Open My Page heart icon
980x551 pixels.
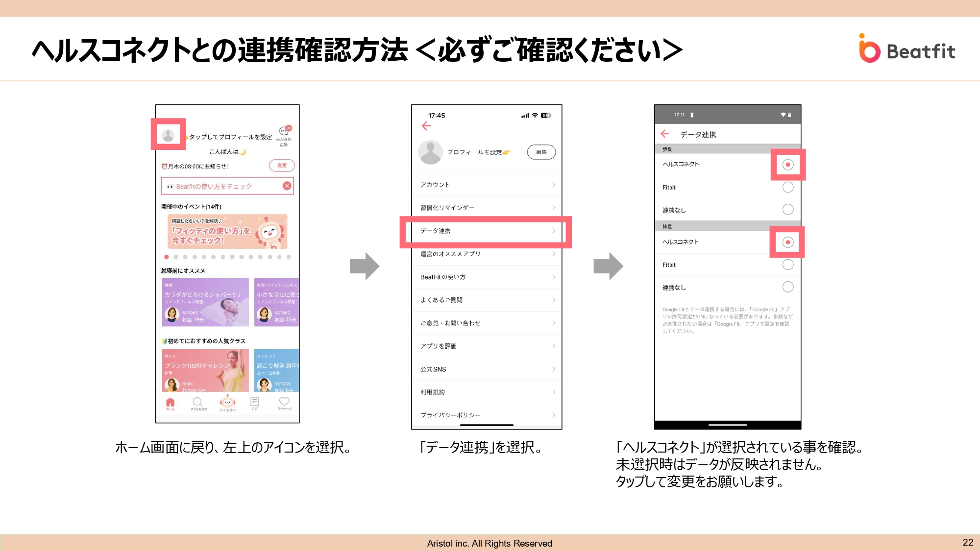[284, 402]
